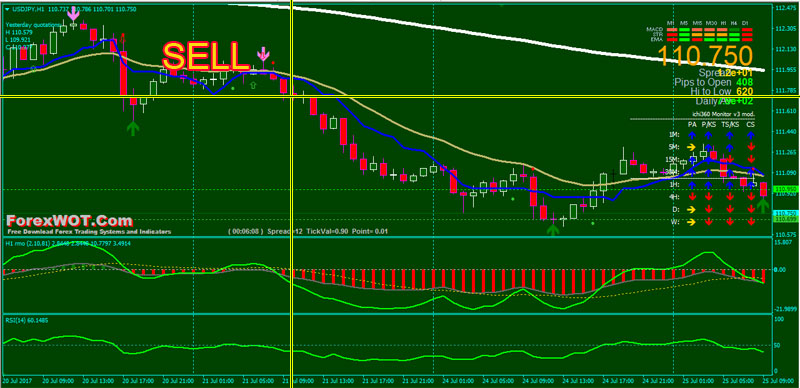800x388 pixels.
Task: Click the 1M row P/KS blue up arrow
Action: 709,135
